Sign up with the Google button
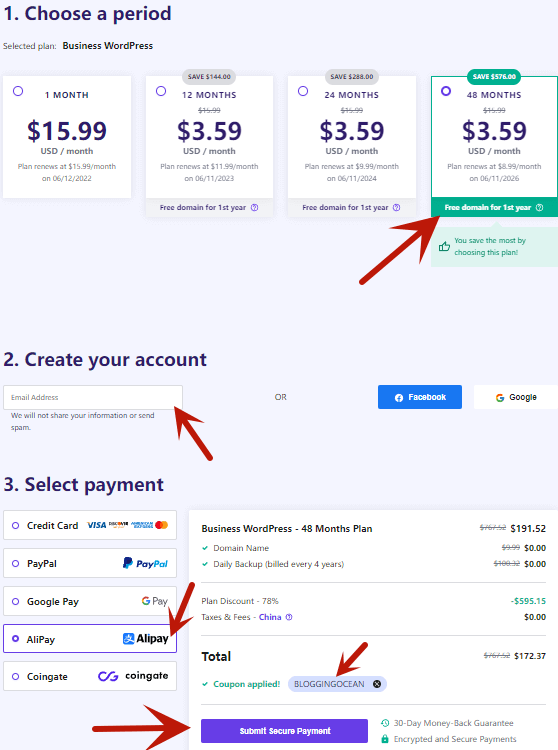The width and height of the screenshot is (558, 750). [516, 397]
